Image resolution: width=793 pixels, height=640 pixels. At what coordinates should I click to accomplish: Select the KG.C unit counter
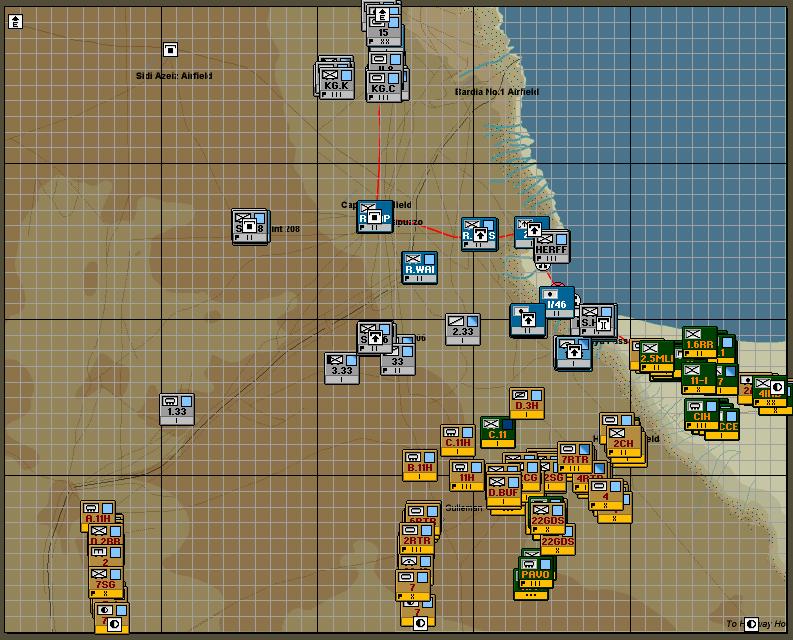[x=383, y=86]
